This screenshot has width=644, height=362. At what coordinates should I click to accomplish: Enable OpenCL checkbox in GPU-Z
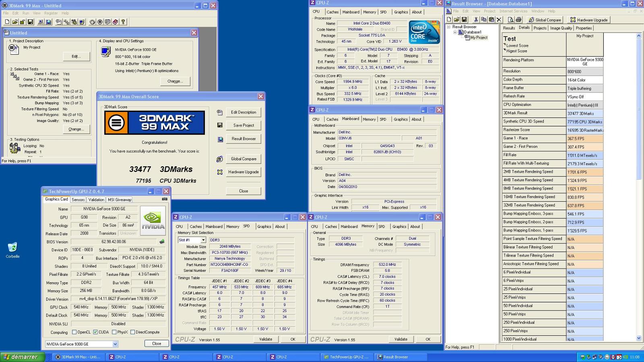(x=74, y=332)
